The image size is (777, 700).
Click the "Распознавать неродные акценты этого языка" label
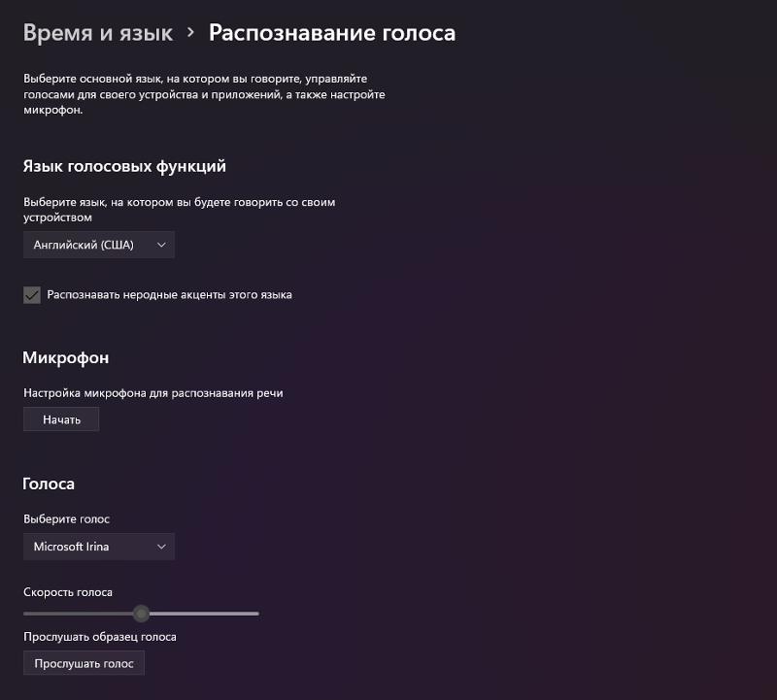(169, 294)
